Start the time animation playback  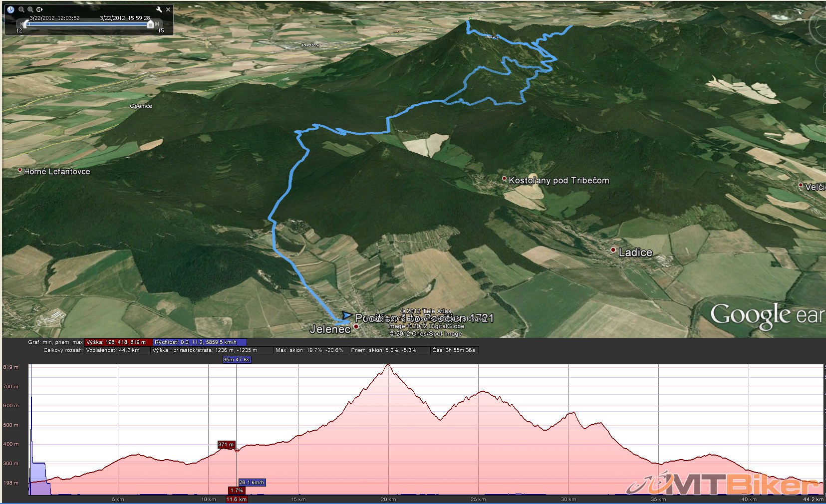click(x=40, y=9)
